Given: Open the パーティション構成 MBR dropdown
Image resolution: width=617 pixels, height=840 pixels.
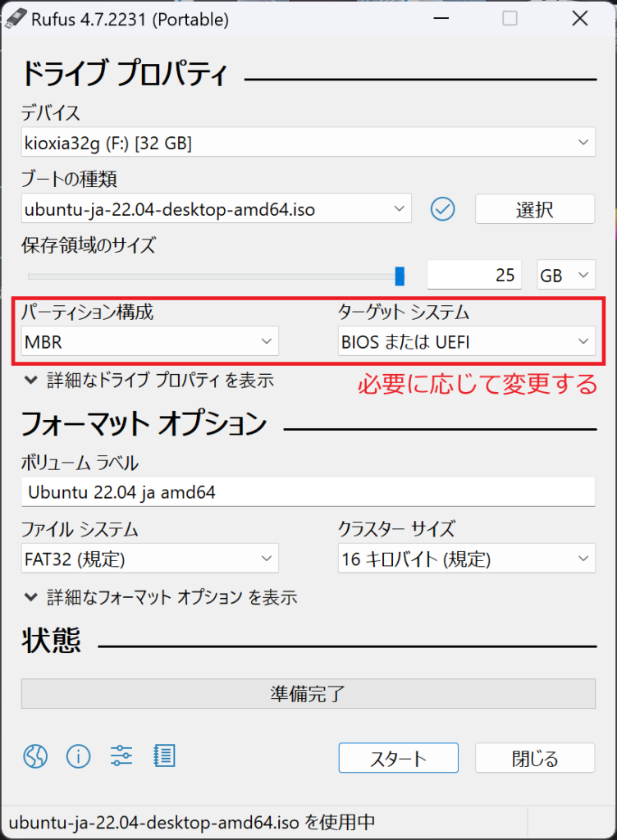Looking at the screenshot, I should pos(150,341).
